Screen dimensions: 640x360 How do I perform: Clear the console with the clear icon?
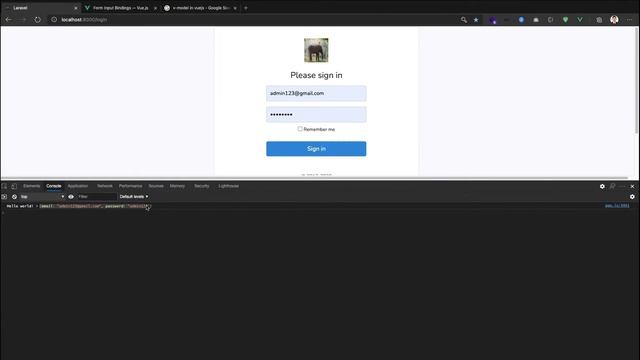pos(14,197)
